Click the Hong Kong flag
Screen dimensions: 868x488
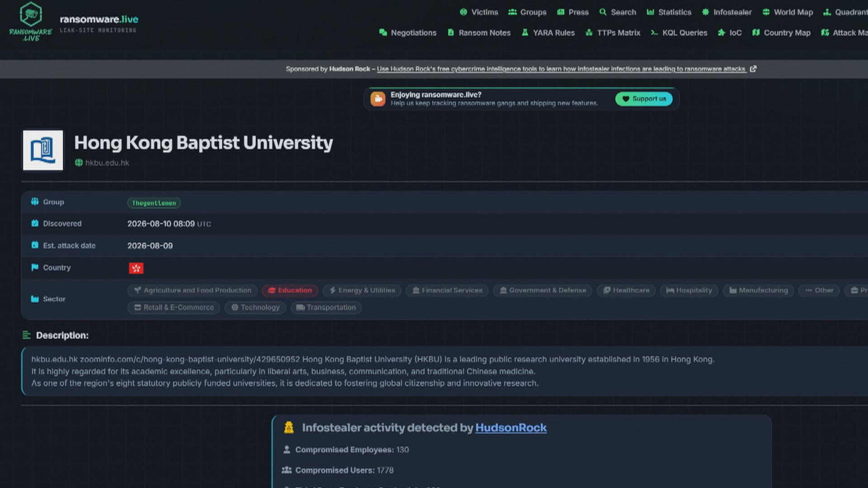[x=136, y=268]
